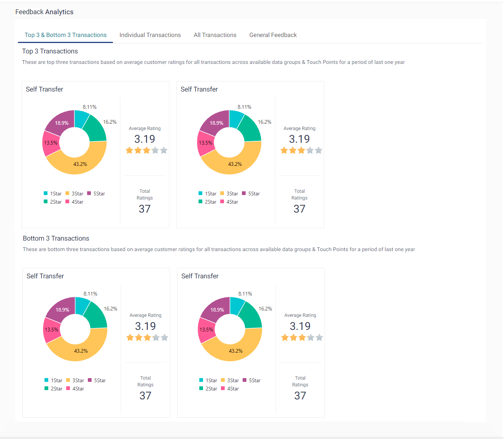Click the Self Transfer title of second Bottom 3 card
Screen dimensions: 504x439
click(x=200, y=276)
